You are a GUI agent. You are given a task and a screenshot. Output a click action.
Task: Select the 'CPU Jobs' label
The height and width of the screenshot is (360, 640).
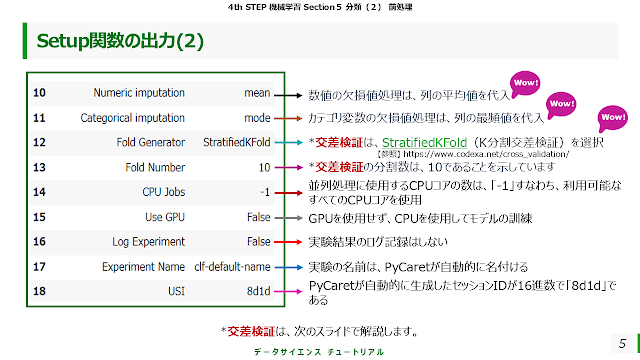164,192
